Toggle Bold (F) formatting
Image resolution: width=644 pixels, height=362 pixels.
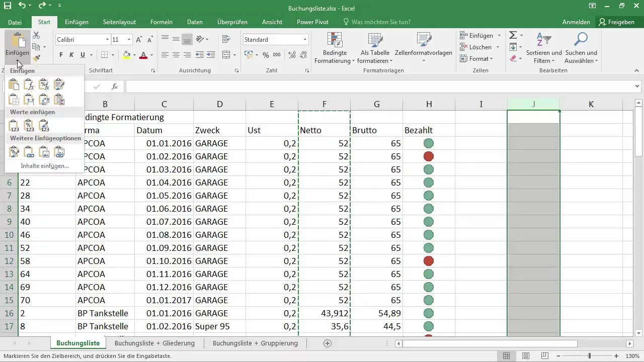click(x=61, y=55)
